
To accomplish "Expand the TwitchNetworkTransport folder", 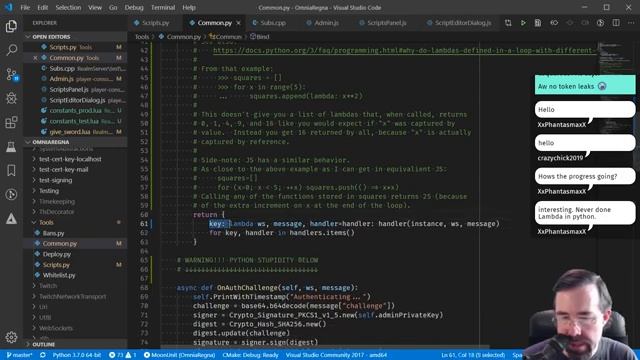I will click(76, 296).
